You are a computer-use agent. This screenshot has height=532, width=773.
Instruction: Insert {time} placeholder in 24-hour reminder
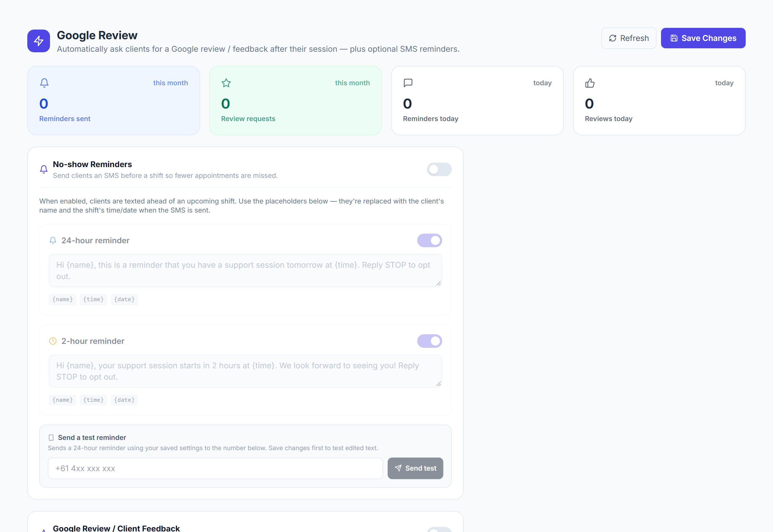coord(93,299)
